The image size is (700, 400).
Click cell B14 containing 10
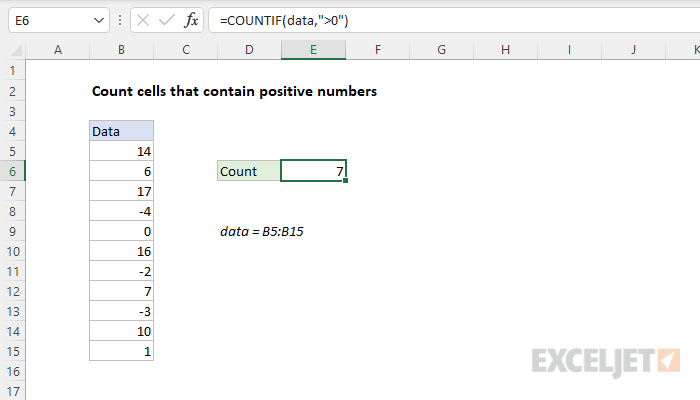tap(121, 331)
